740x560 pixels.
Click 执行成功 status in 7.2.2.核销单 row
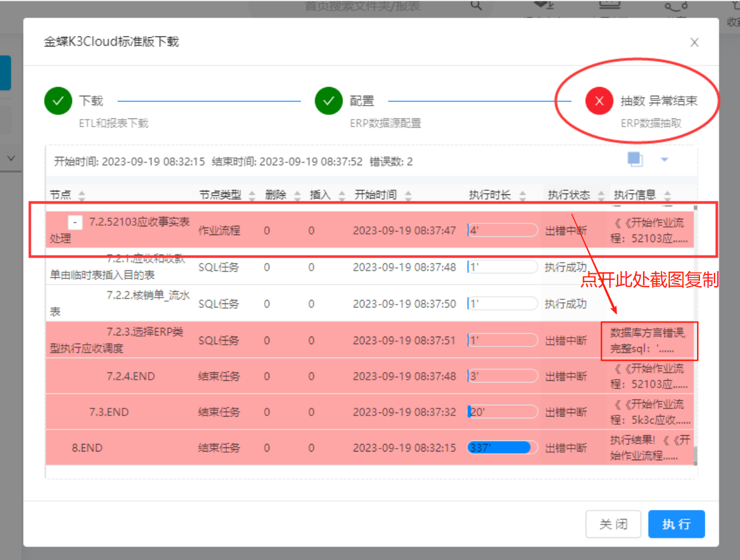(566, 304)
